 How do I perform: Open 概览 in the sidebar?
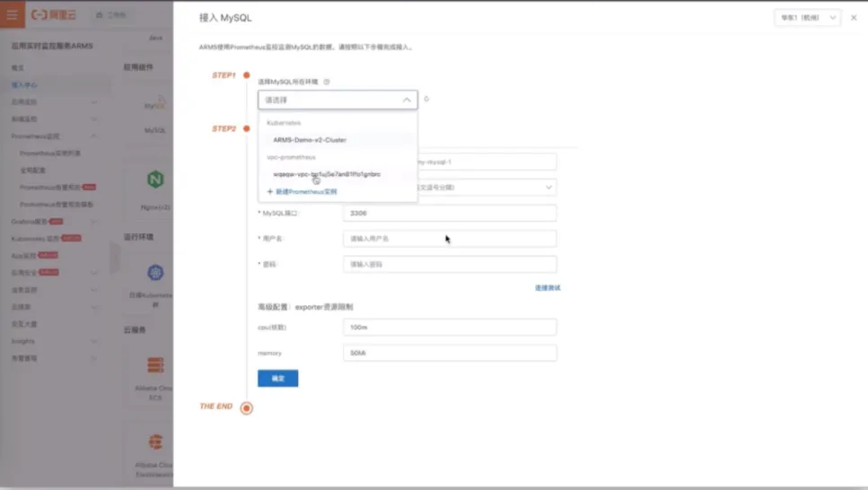pyautogui.click(x=18, y=67)
